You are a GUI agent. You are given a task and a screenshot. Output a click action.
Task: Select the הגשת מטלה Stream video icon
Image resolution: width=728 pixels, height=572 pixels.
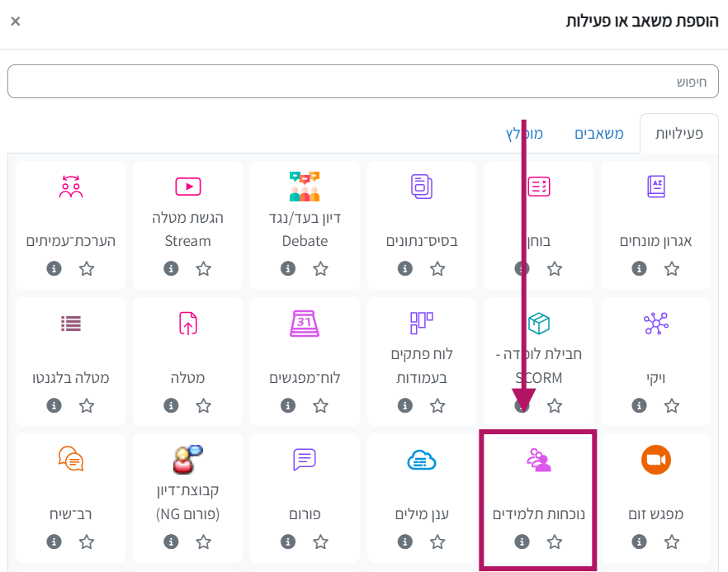[x=188, y=187]
